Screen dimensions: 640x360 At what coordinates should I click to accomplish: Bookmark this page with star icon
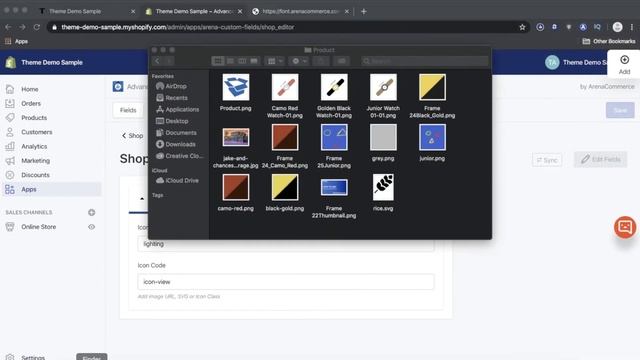[522, 27]
